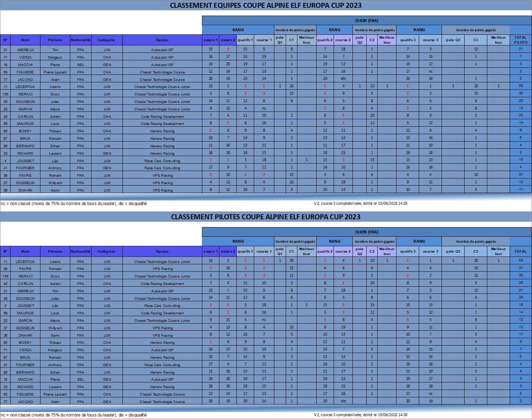The image size is (532, 419).
Task: Click total 55 in LECERTUA Pilotes row
Action: [x=521, y=260]
